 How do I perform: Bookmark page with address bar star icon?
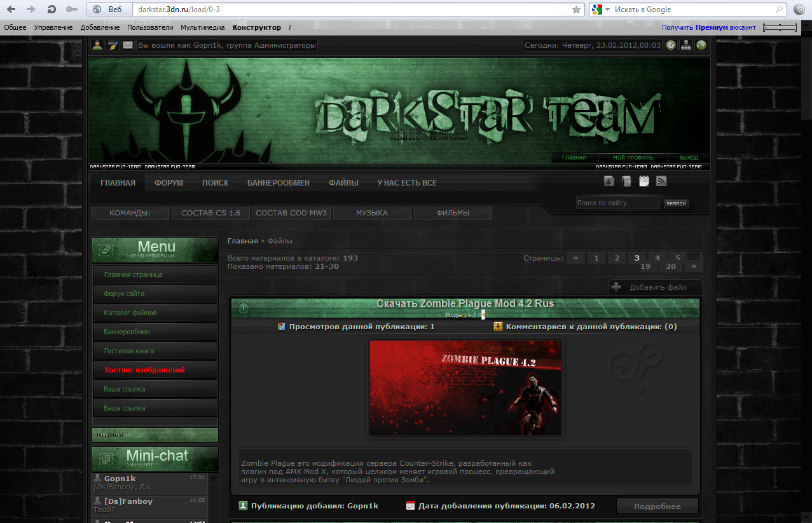[576, 10]
